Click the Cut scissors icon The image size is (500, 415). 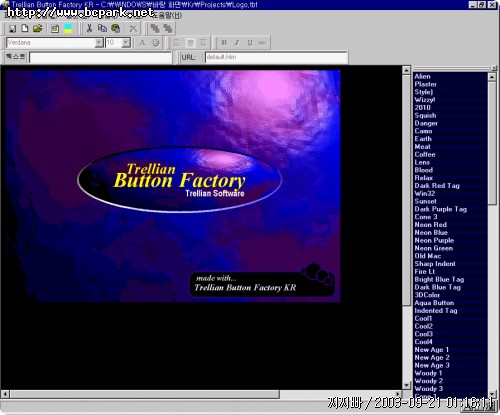(89, 29)
